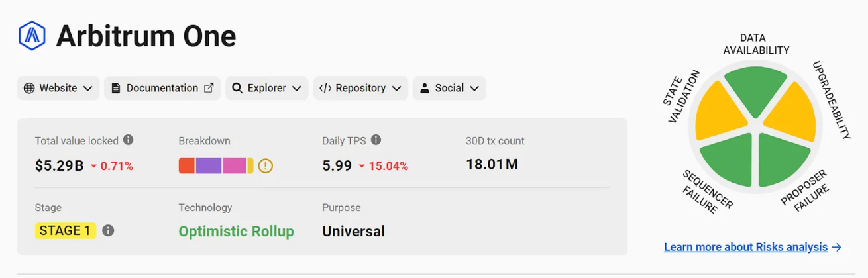Click the globe icon in Website button
The height and width of the screenshot is (278, 868).
pos(29,88)
